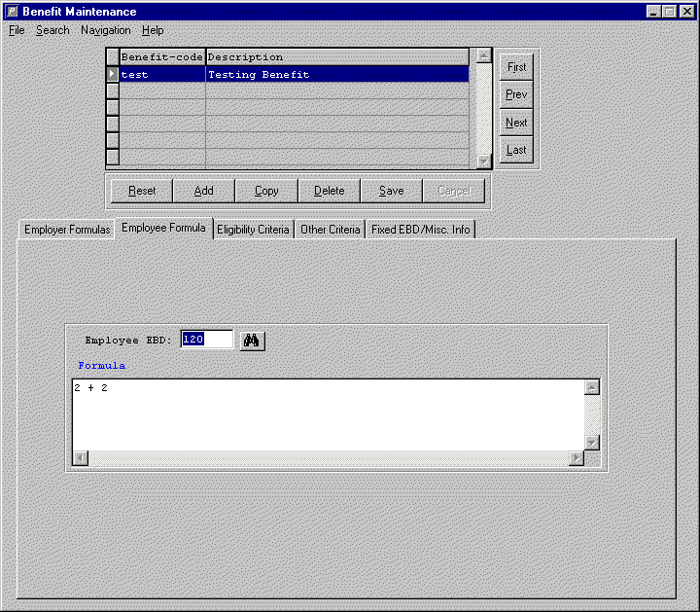Click the Add button
This screenshot has width=700, height=612.
point(204,191)
